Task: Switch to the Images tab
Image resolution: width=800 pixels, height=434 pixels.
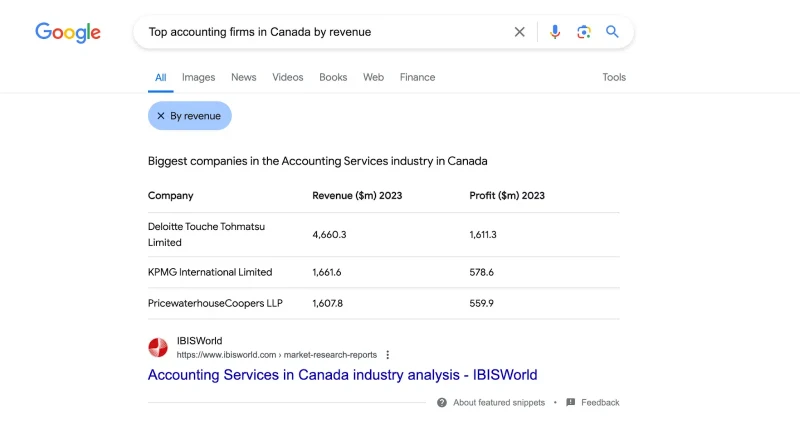Action: click(198, 78)
